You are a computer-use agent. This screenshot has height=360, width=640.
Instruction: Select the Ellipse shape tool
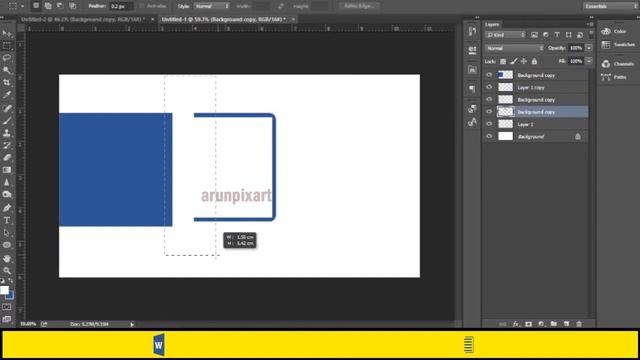point(7,245)
